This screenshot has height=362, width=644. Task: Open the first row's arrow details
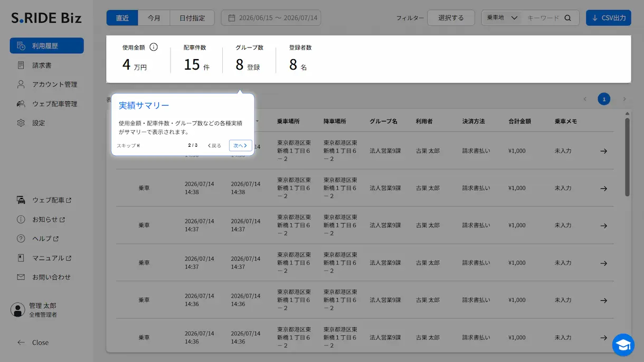tap(604, 151)
